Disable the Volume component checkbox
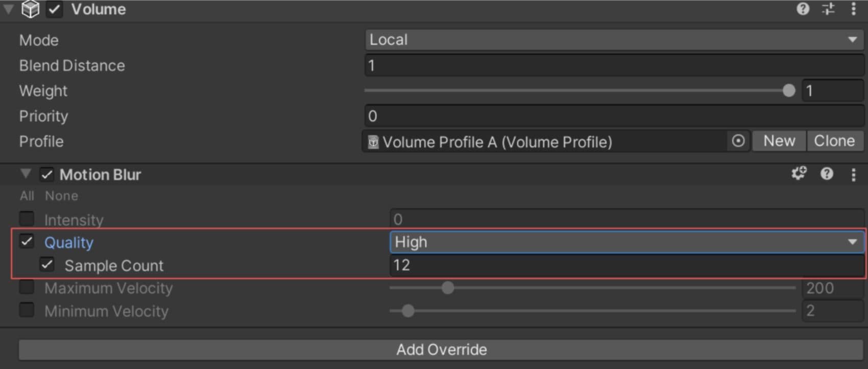This screenshot has width=868, height=369. pos(54,9)
